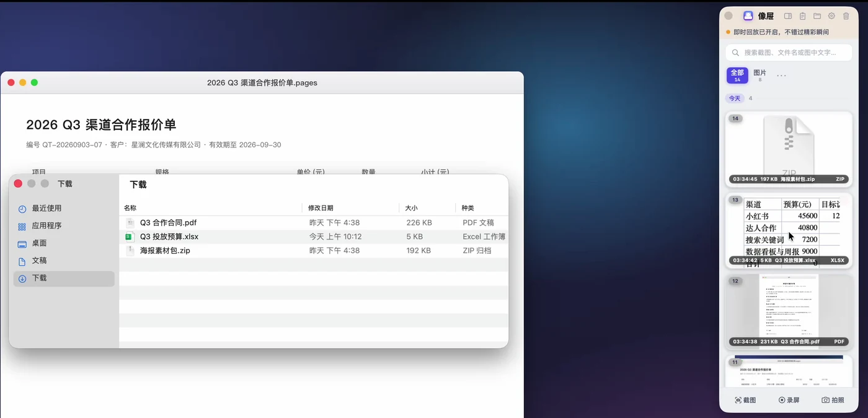Focus the 搜索截图 search field

pyautogui.click(x=789, y=53)
